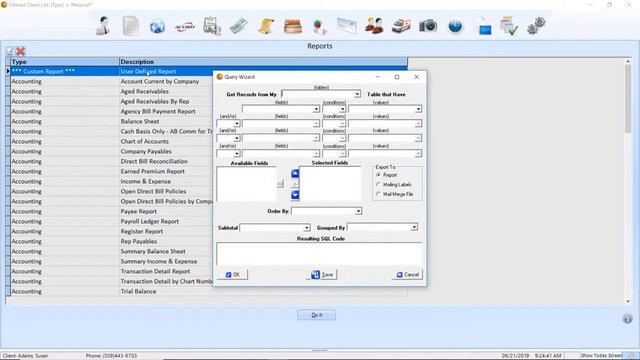Select the Report export radio button
640x360 pixels.
(378, 175)
